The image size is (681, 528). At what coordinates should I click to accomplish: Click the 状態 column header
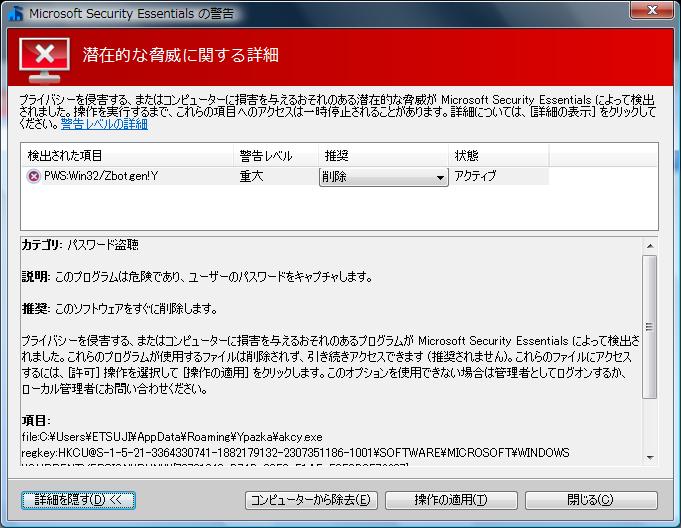(x=499, y=155)
